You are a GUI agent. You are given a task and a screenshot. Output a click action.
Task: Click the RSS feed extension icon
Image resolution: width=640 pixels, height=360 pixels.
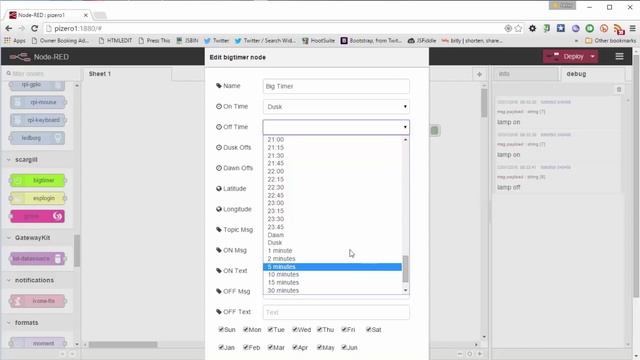(x=619, y=29)
